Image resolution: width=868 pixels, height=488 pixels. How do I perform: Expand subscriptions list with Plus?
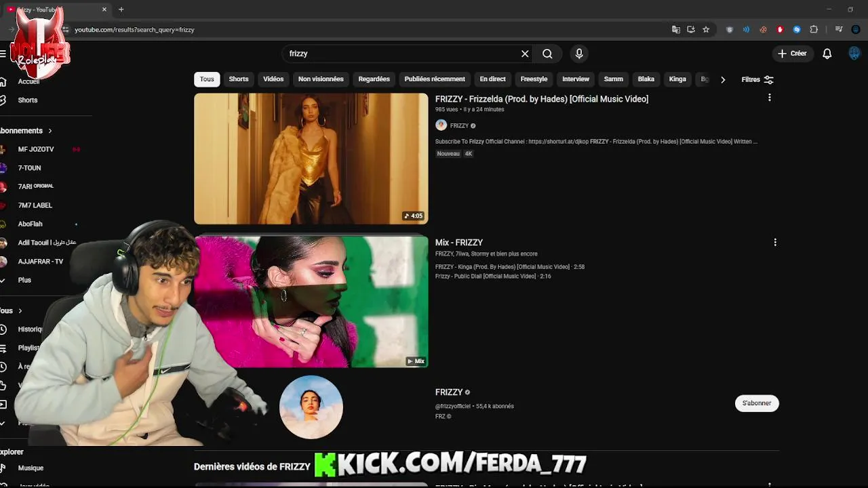click(24, 280)
